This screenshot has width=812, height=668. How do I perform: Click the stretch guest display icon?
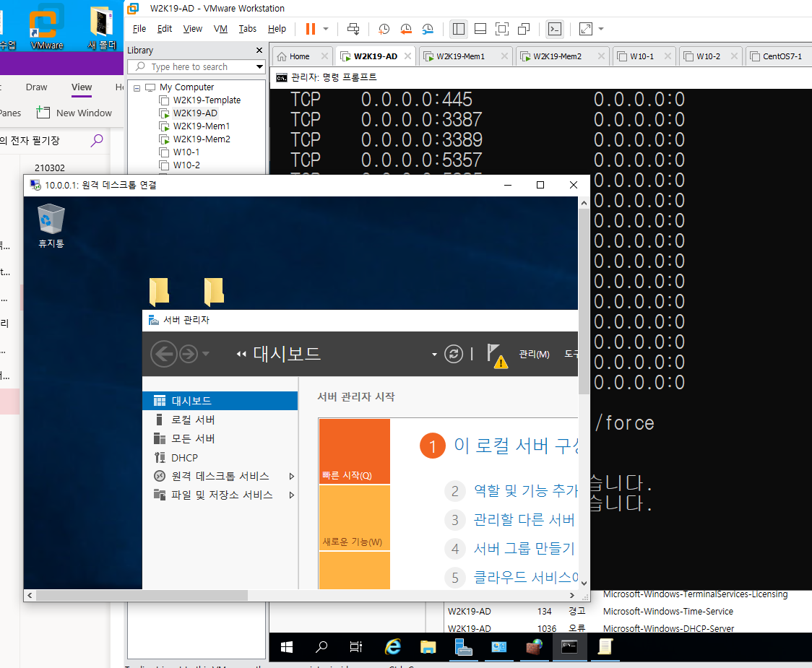(x=586, y=29)
